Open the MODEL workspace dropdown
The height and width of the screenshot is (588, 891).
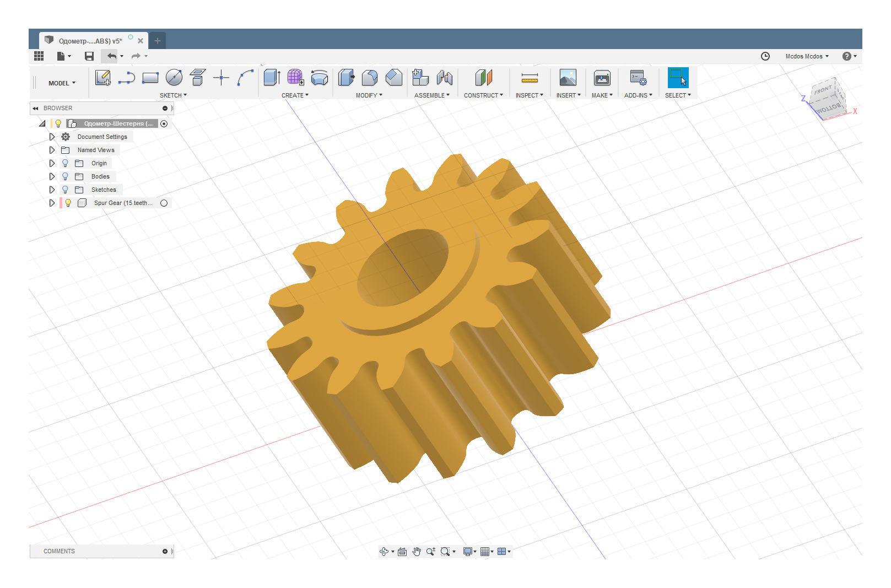(x=62, y=83)
